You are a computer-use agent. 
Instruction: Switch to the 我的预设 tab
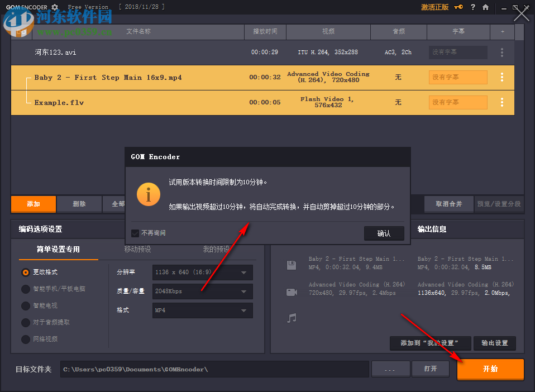coord(216,249)
